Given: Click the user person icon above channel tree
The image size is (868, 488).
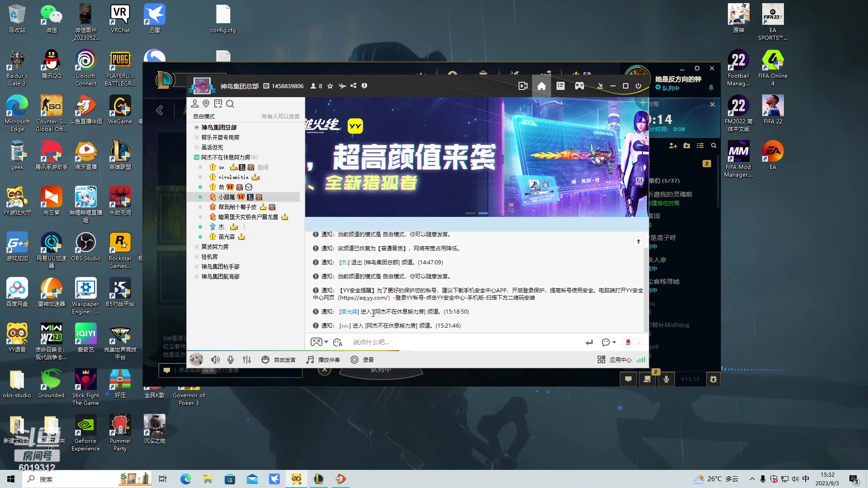Looking at the screenshot, I should coord(195,104).
